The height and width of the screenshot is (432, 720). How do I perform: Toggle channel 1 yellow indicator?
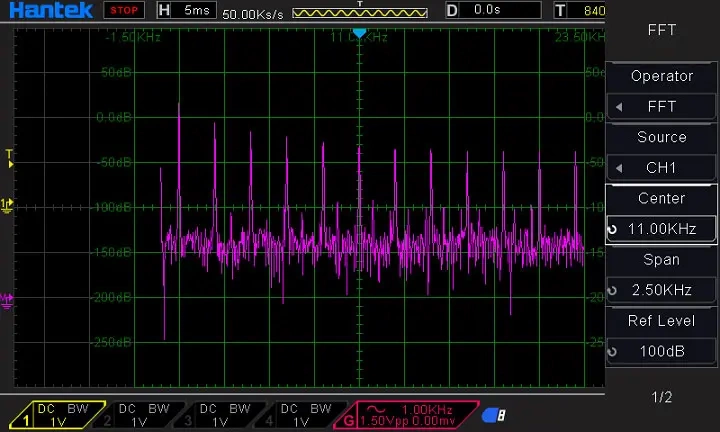point(50,415)
